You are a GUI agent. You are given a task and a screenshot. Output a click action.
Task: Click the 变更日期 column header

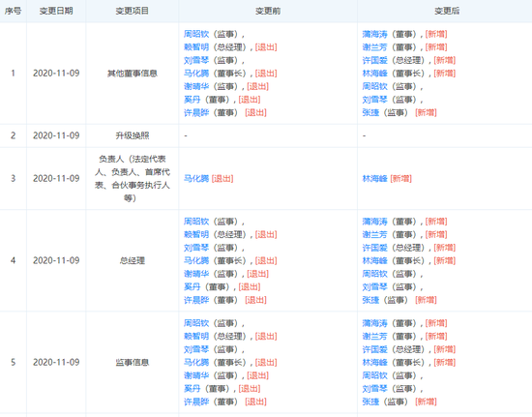56,11
